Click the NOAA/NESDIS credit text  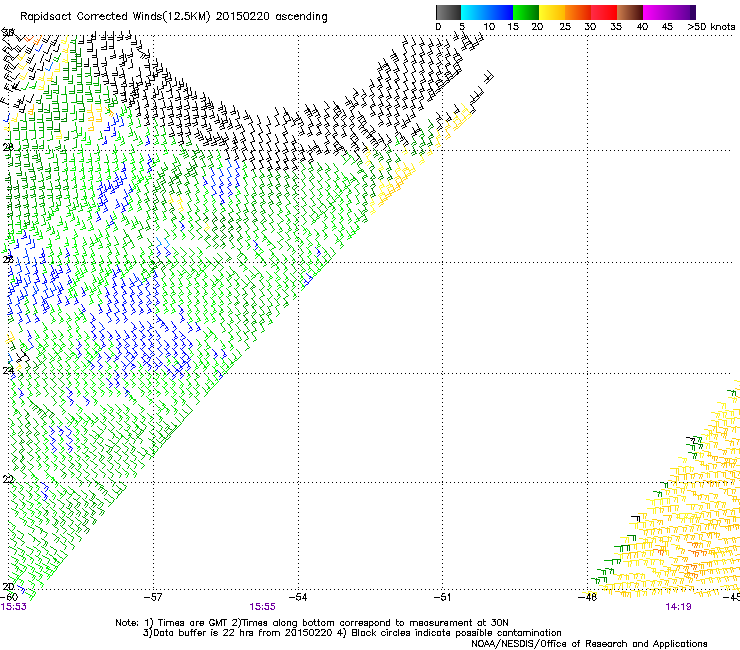pyautogui.click(x=589, y=644)
